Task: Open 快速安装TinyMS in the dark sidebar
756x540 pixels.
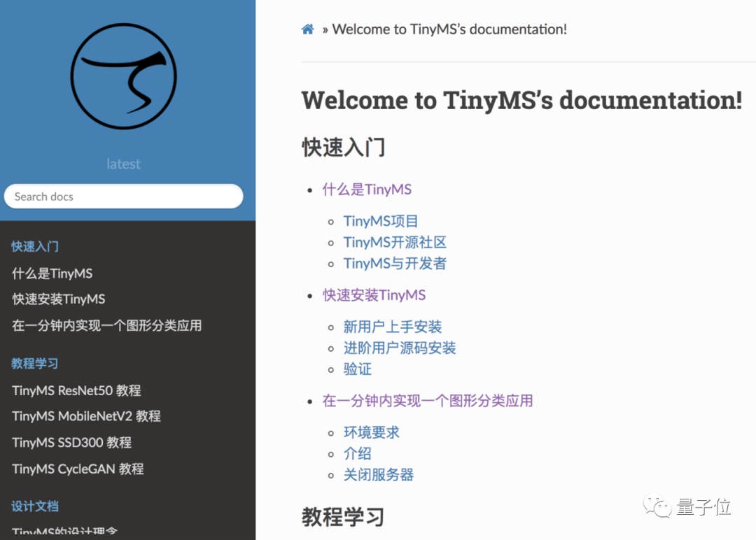Action: [x=58, y=299]
